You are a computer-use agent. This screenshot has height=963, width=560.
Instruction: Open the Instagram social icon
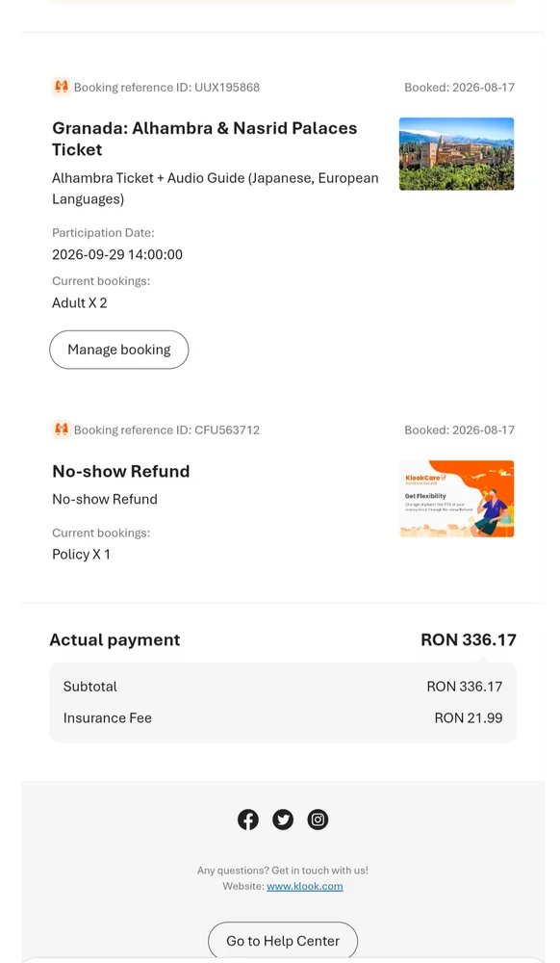[x=318, y=820]
